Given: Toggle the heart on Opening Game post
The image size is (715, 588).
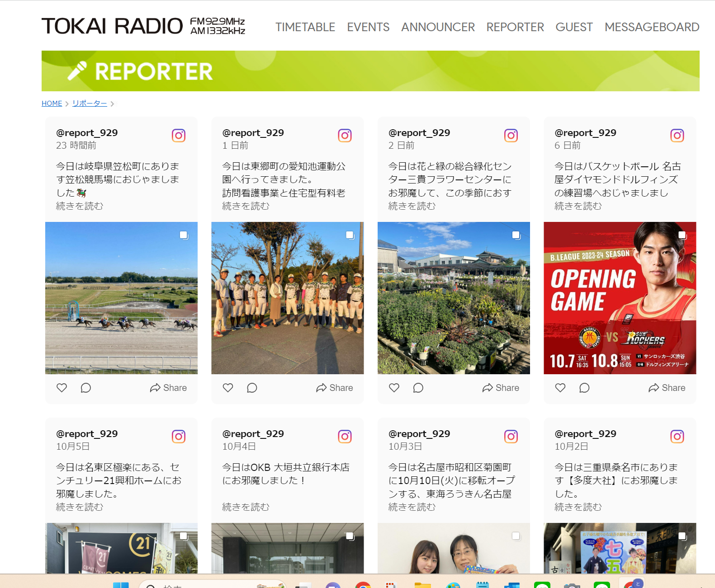Looking at the screenshot, I should point(560,388).
